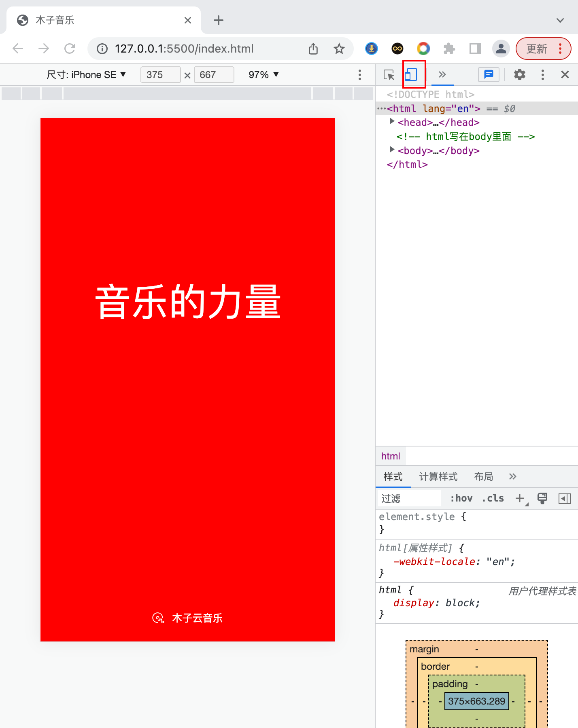This screenshot has height=728, width=578.
Task: Open the colorful ring extension icon
Action: 423,49
